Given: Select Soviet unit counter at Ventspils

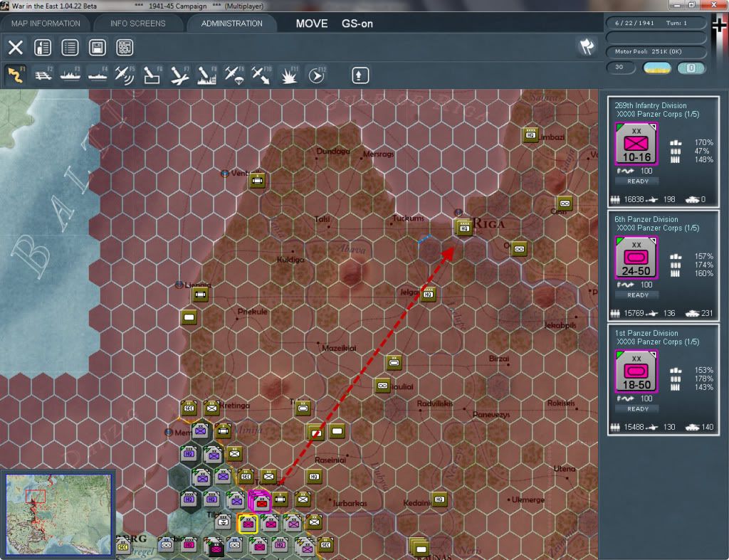Looking at the screenshot, I should click(x=257, y=180).
